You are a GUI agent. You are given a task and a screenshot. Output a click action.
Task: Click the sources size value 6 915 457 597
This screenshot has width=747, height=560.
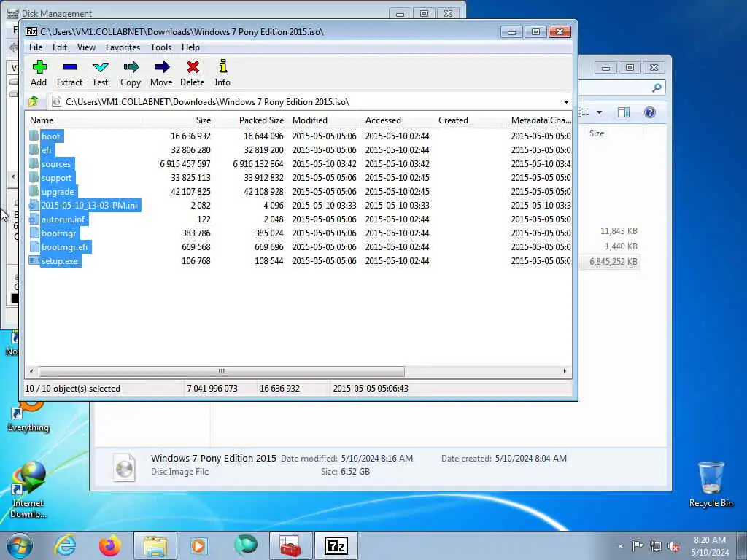[185, 164]
